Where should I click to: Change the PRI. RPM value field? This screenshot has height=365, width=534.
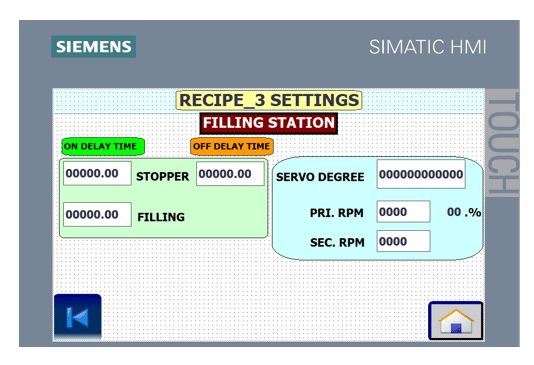pos(403,212)
